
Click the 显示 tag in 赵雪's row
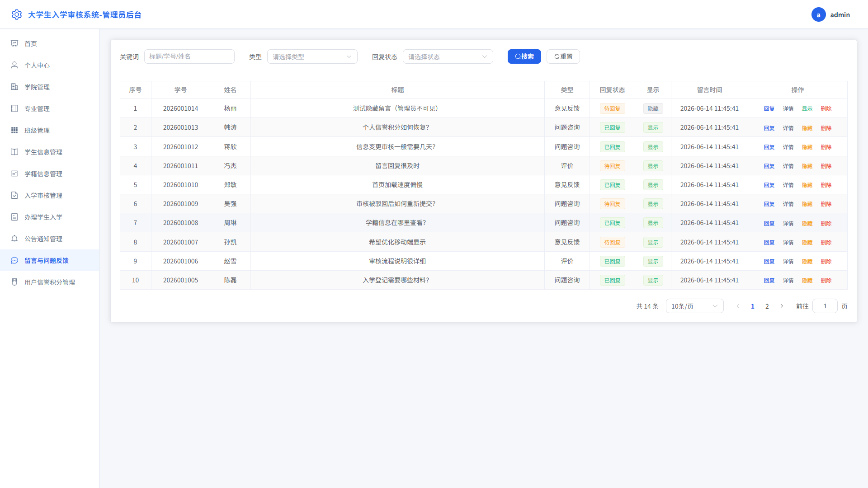click(x=653, y=261)
